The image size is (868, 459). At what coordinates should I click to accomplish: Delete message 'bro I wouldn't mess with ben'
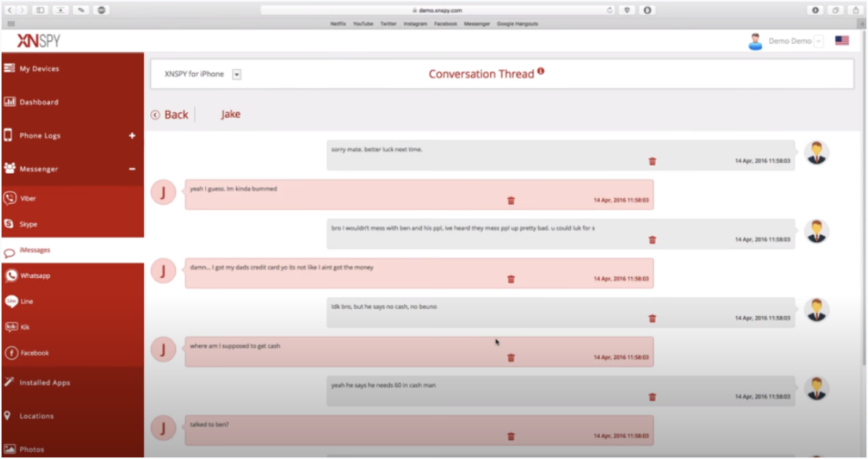652,240
